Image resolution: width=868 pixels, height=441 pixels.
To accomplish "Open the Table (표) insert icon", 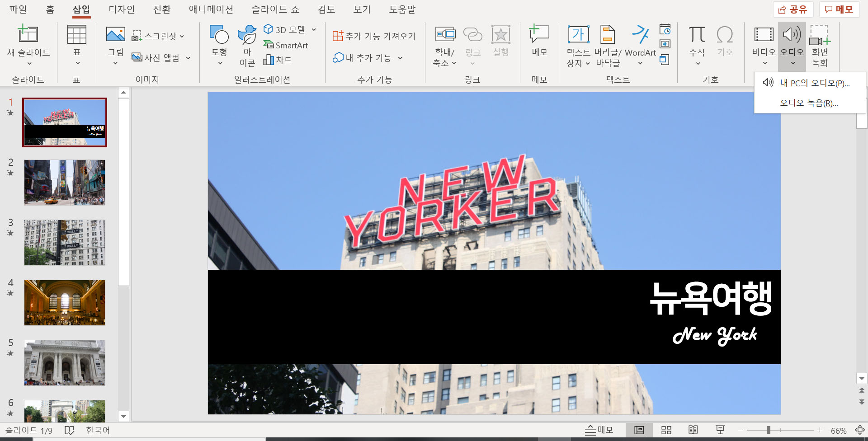I will coord(76,35).
